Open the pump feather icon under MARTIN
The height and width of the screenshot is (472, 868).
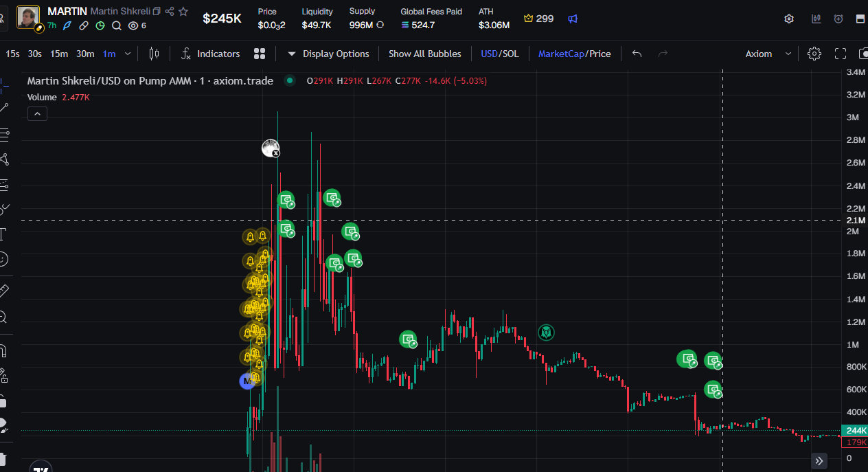click(x=67, y=25)
